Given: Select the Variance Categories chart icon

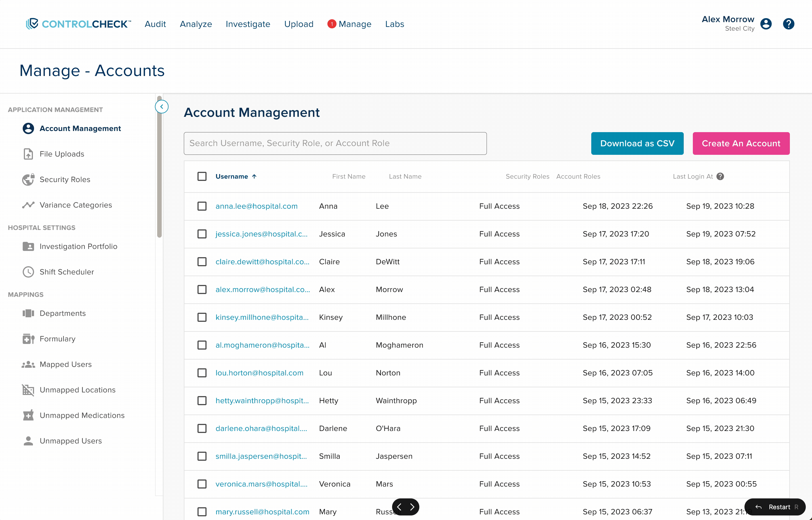Looking at the screenshot, I should tap(28, 205).
